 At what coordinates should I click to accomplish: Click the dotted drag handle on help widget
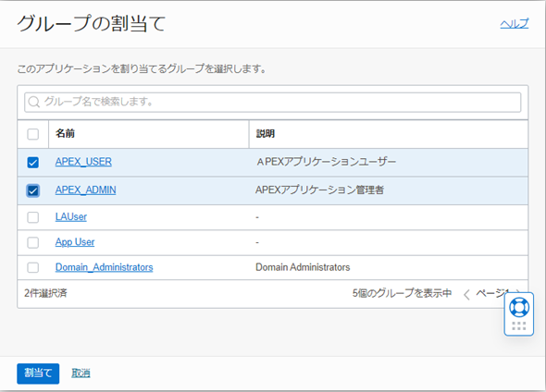tap(519, 326)
